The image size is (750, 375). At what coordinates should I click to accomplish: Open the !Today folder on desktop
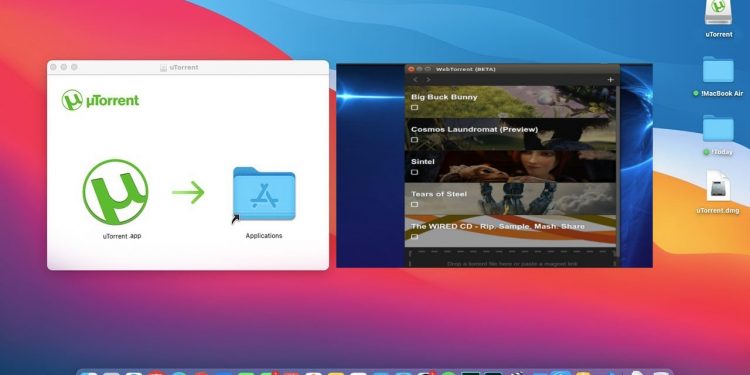click(x=718, y=128)
